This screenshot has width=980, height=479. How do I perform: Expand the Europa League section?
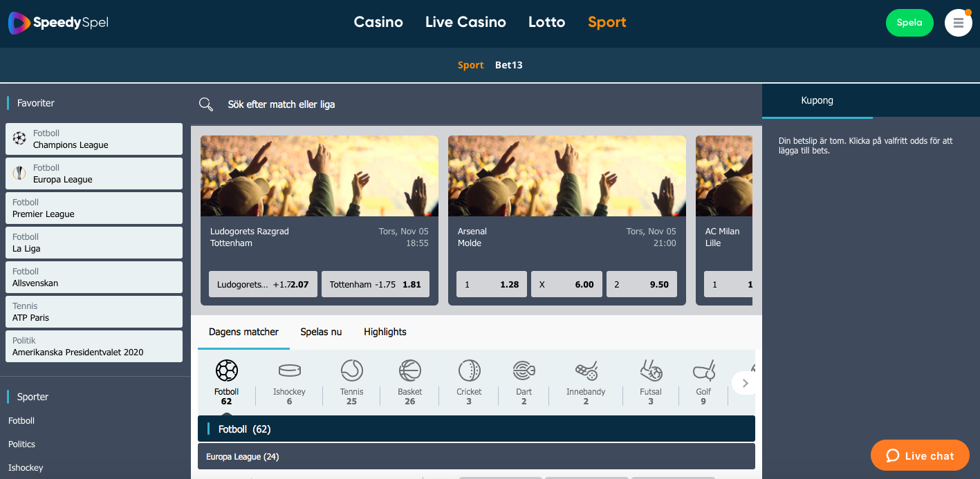[x=477, y=455]
